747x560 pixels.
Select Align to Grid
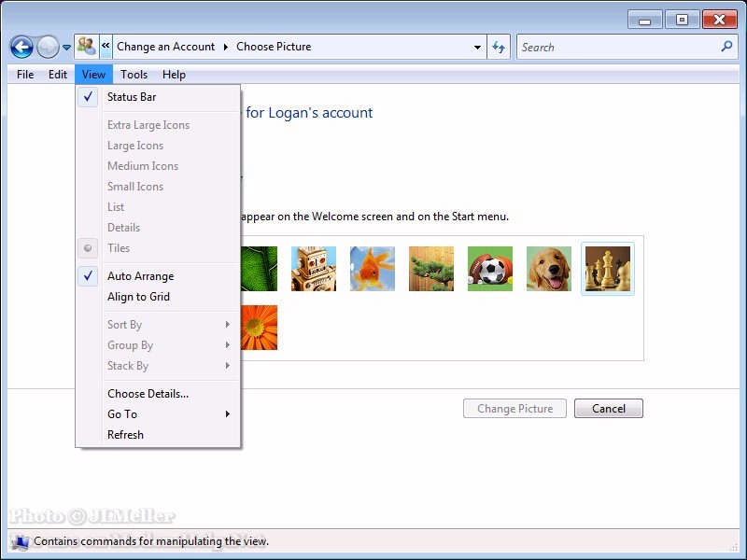click(x=158, y=297)
